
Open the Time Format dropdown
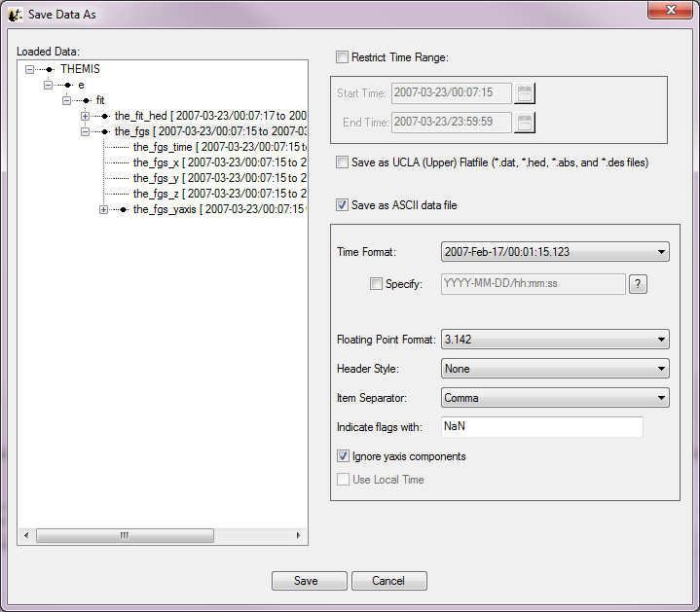[x=555, y=252]
